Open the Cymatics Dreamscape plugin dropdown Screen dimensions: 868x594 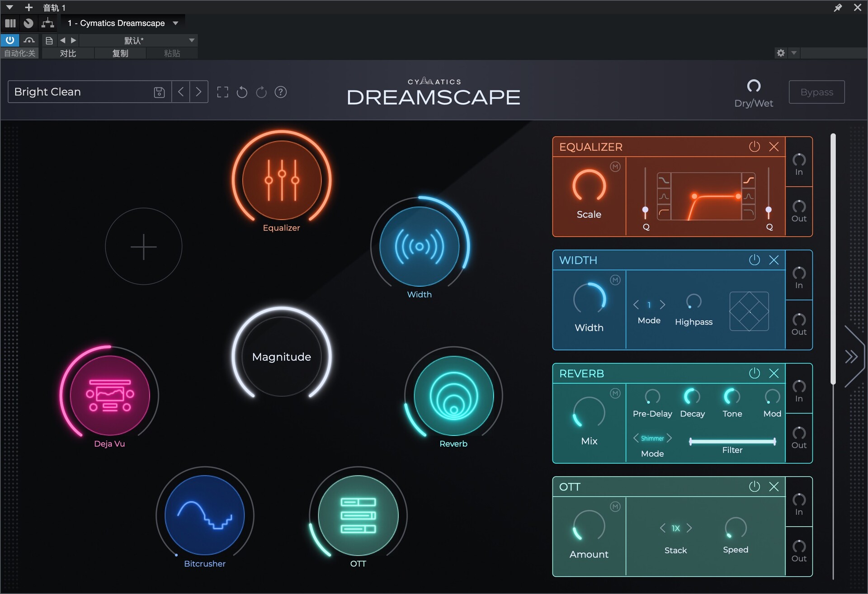[175, 23]
